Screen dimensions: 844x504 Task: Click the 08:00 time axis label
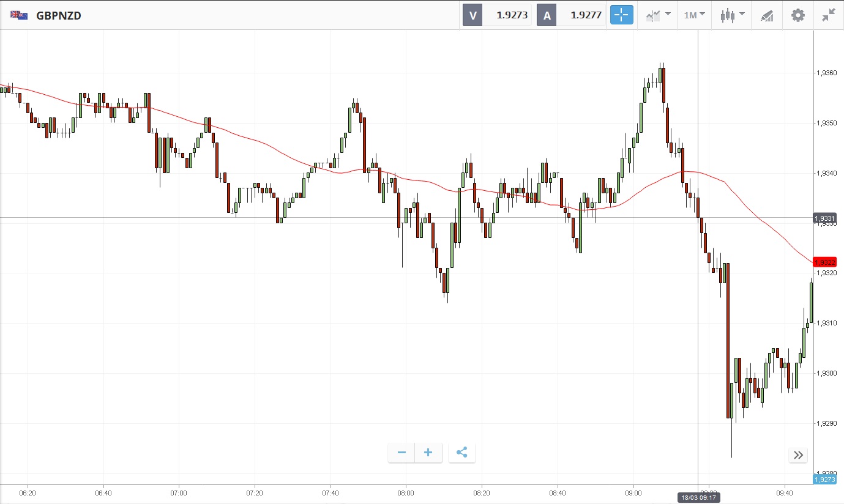pos(406,492)
